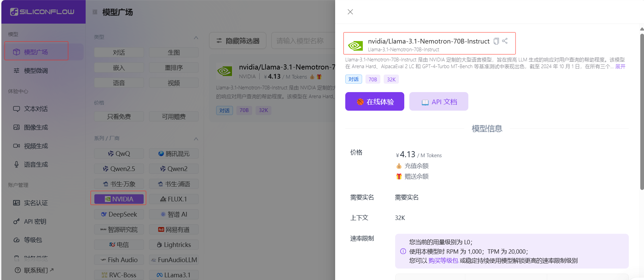
Task: Select the 书生·浦语 series filter
Action: click(x=174, y=184)
